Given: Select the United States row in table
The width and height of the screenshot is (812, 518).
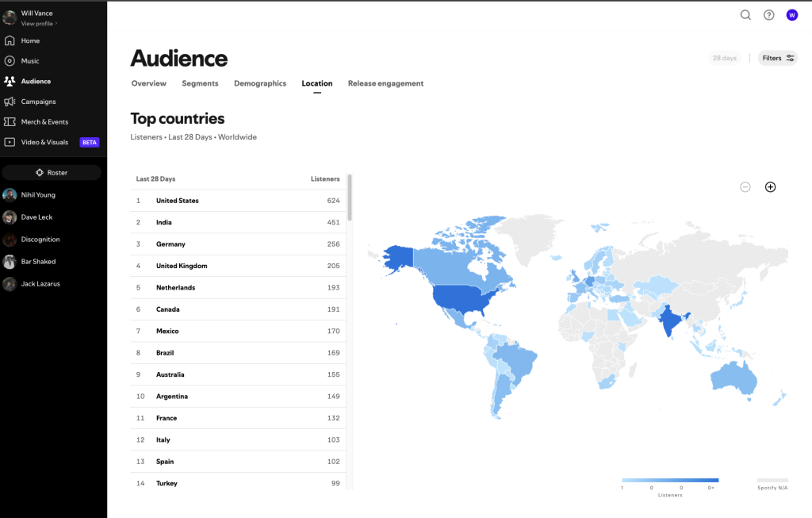Looking at the screenshot, I should coord(238,201).
